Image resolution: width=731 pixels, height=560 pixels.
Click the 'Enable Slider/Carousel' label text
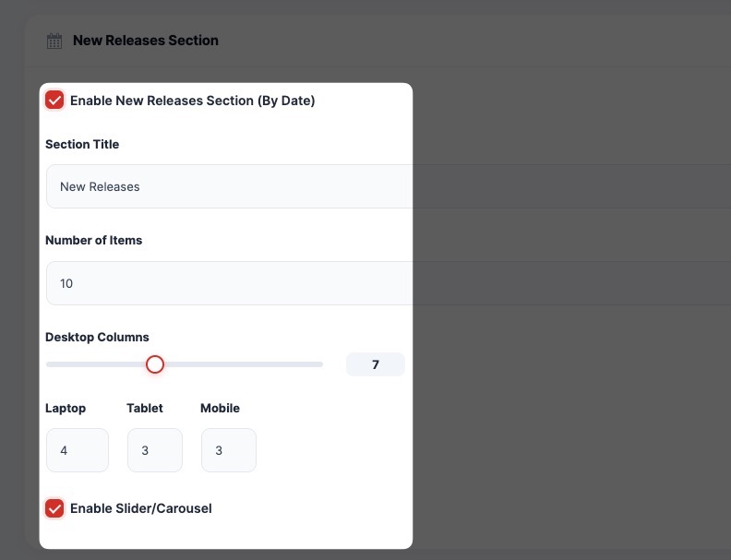point(140,508)
